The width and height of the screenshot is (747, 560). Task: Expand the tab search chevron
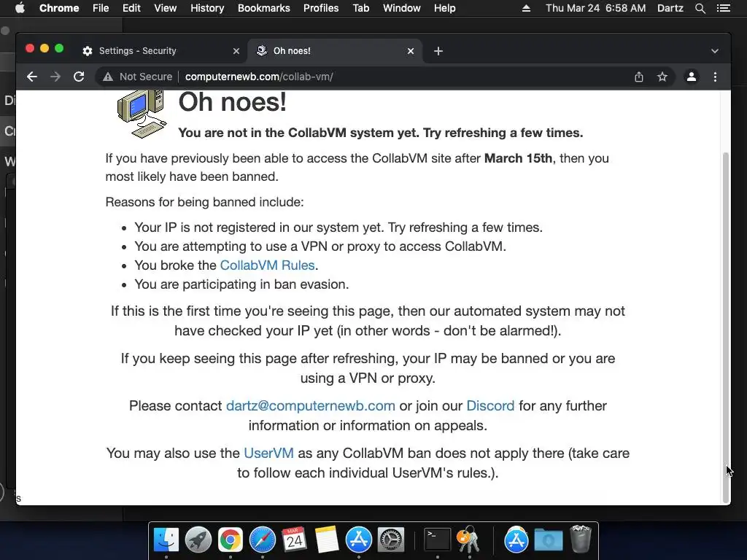click(x=715, y=51)
